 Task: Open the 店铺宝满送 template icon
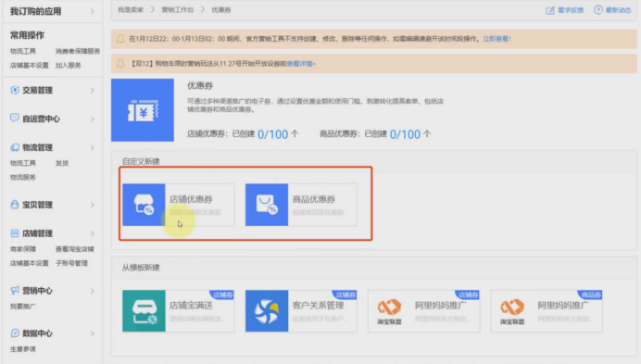point(144,311)
